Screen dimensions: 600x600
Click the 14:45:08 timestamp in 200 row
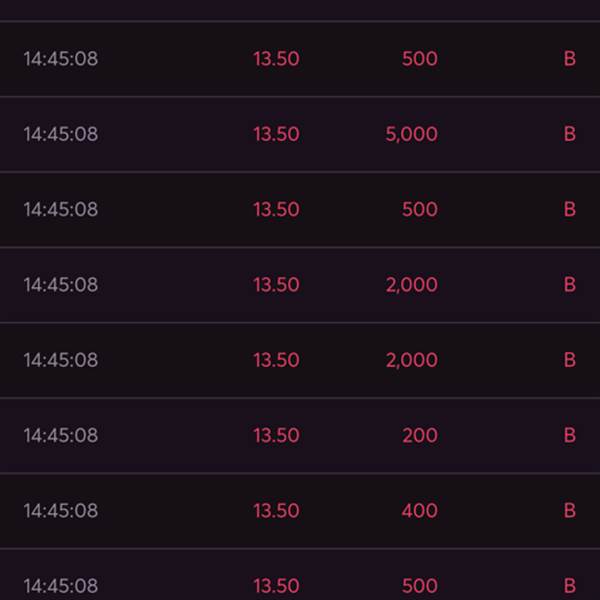point(61,435)
